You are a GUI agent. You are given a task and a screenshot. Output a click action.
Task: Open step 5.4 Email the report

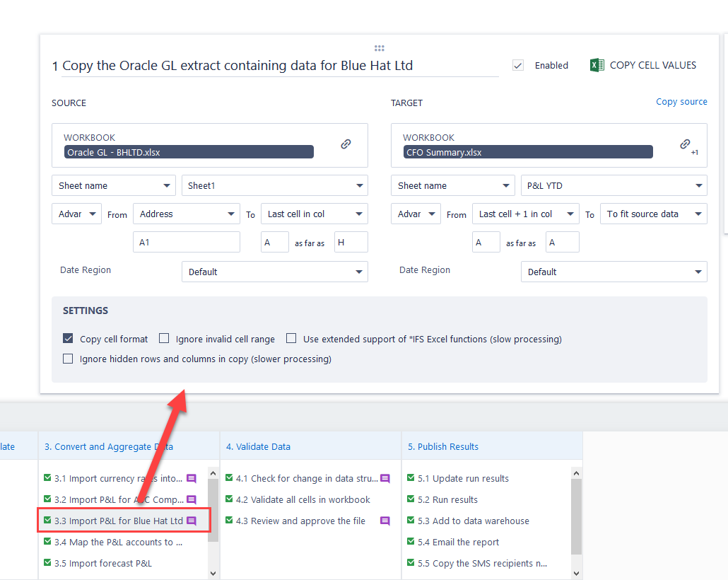[x=465, y=543]
